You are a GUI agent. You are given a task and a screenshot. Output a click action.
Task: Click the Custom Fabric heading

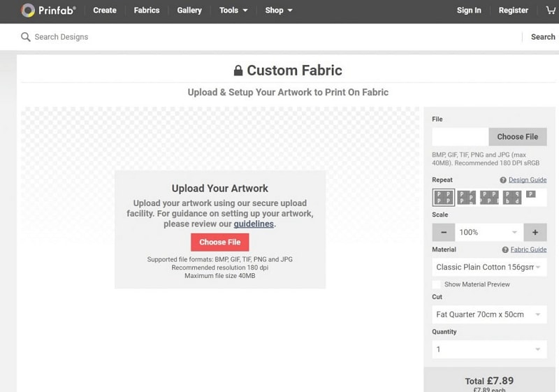tap(294, 71)
